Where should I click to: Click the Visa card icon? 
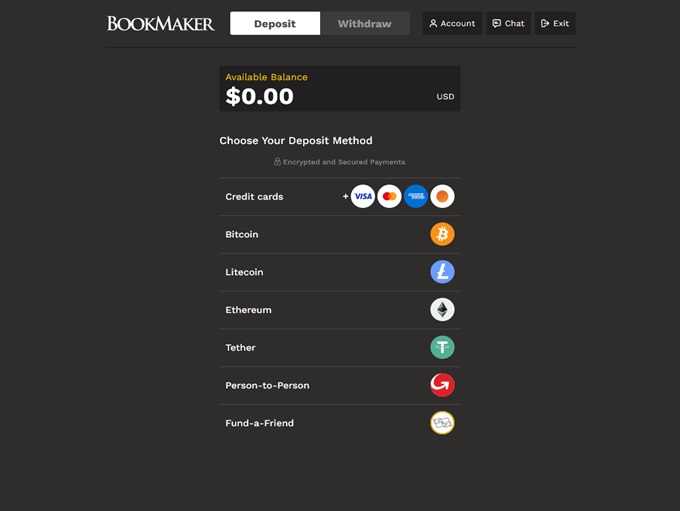363,197
